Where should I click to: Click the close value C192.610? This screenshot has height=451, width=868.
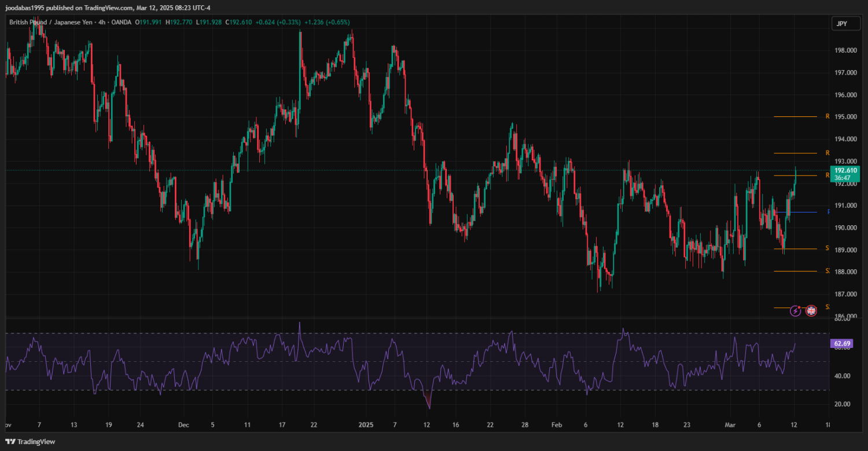[239, 22]
